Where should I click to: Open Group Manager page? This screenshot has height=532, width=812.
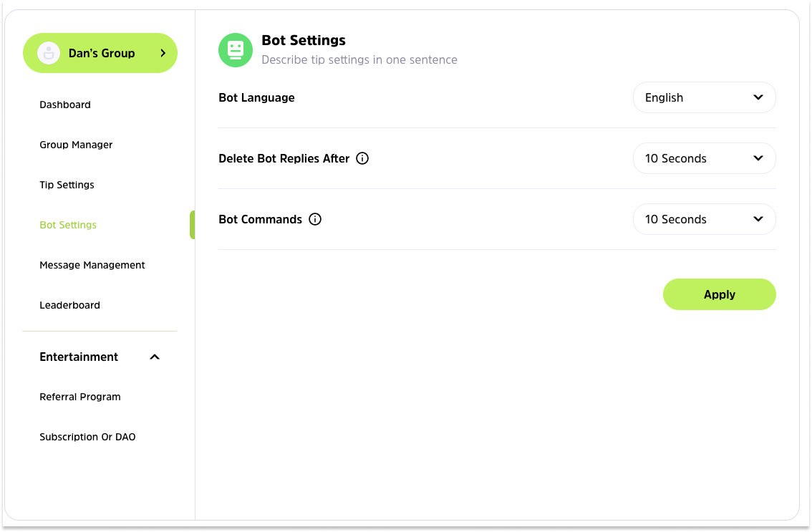[x=76, y=145]
